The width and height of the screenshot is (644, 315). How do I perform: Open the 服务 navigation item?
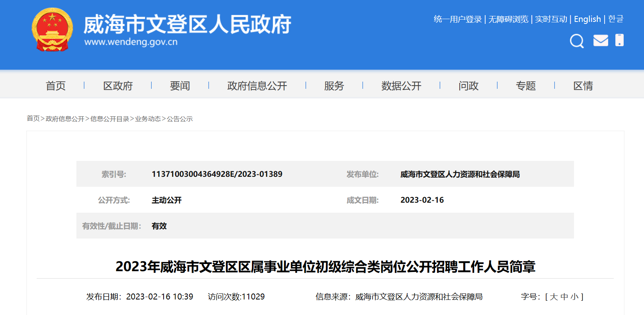(x=334, y=86)
